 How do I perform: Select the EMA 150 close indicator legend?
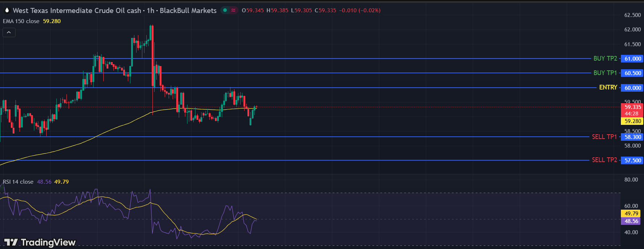point(21,21)
